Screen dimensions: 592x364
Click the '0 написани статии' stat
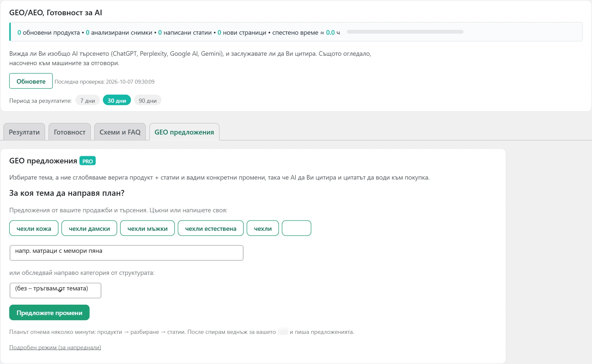(185, 32)
